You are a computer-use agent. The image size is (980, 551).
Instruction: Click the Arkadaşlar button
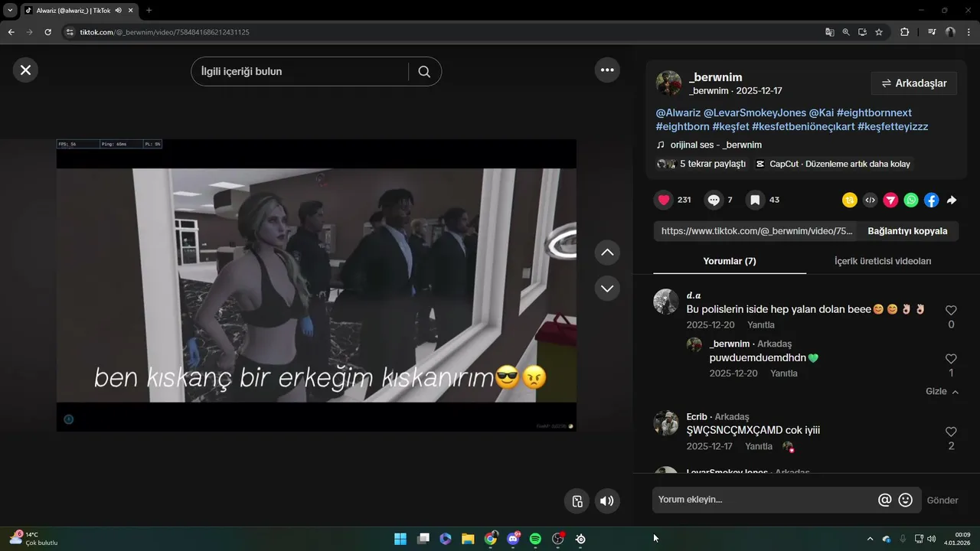click(x=914, y=83)
